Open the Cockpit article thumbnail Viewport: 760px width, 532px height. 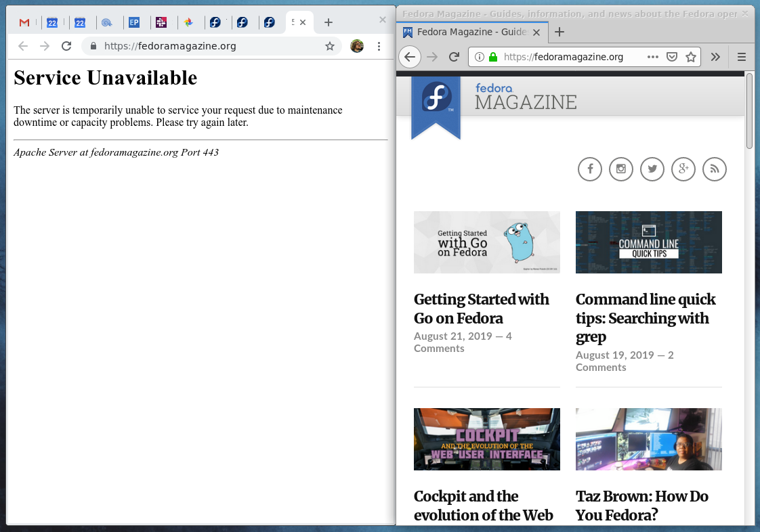click(487, 439)
